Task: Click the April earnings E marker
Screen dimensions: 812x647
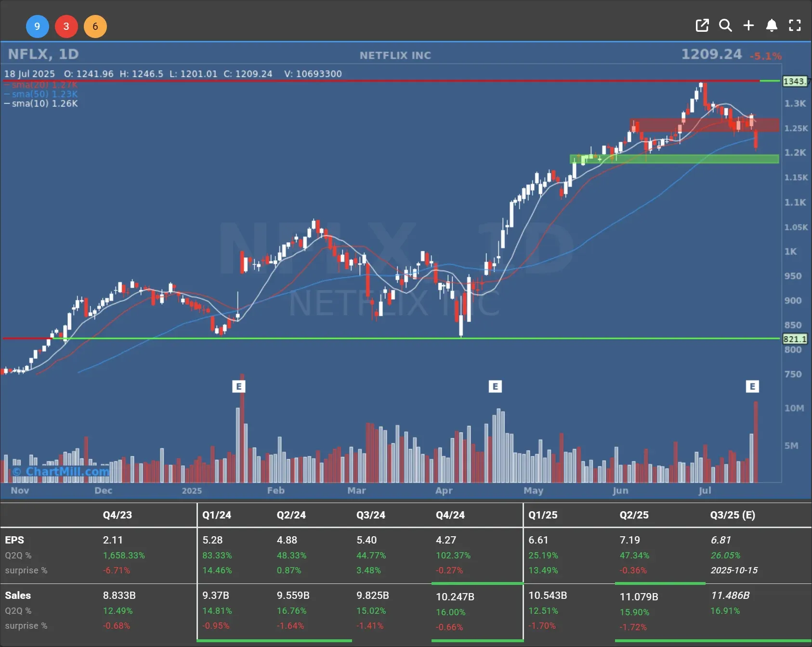Action: click(495, 386)
